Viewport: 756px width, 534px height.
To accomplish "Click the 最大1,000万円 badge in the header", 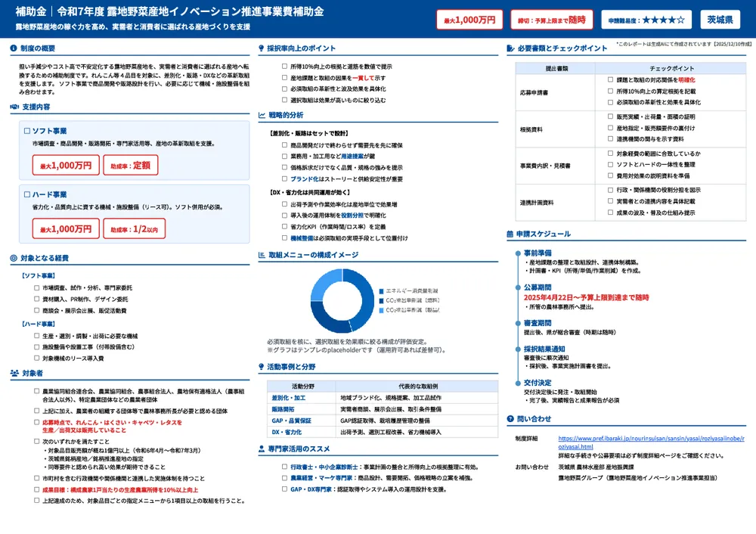I will (469, 20).
